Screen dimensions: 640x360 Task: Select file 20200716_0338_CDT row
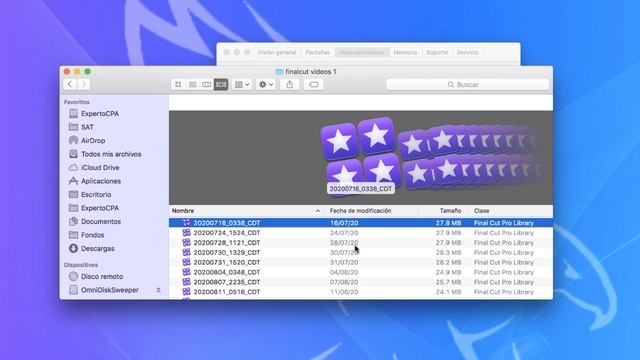(x=361, y=223)
